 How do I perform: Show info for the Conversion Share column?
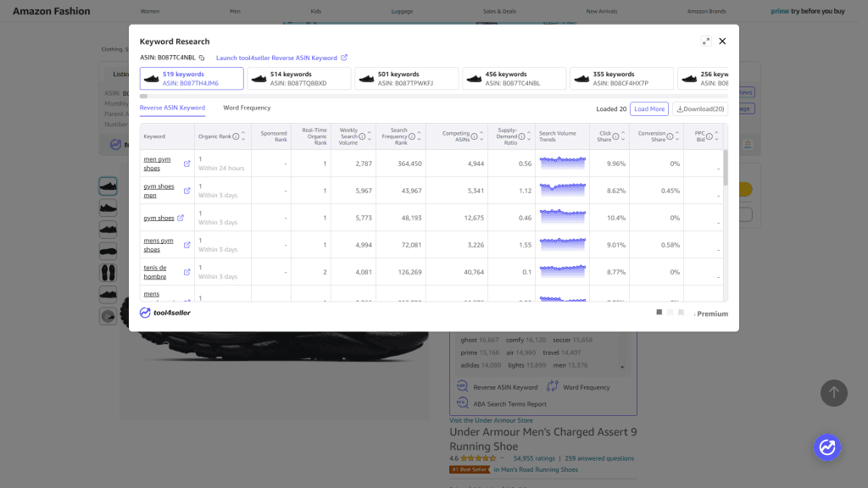(670, 136)
